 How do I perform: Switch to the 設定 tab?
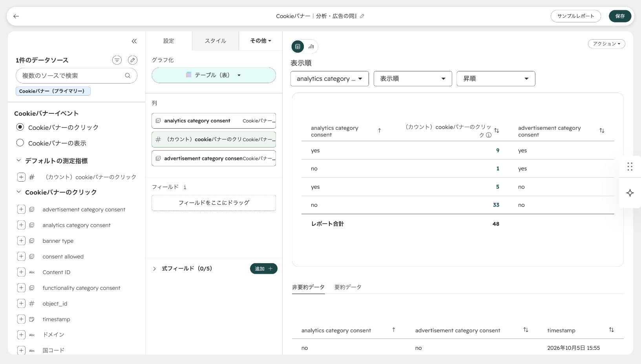[x=169, y=41]
